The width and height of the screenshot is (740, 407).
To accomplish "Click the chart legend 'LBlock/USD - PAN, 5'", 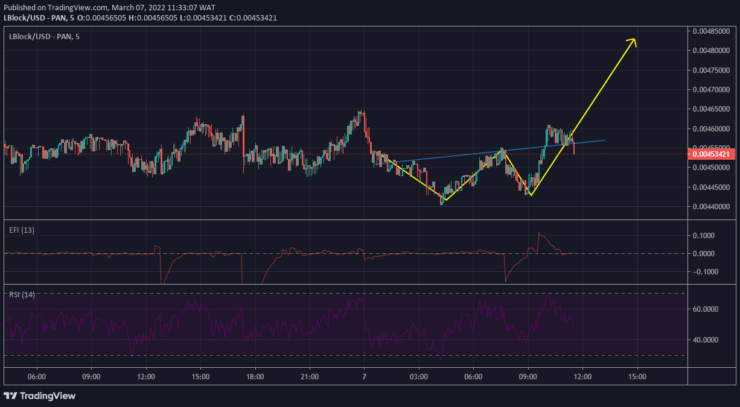I will (x=44, y=36).
